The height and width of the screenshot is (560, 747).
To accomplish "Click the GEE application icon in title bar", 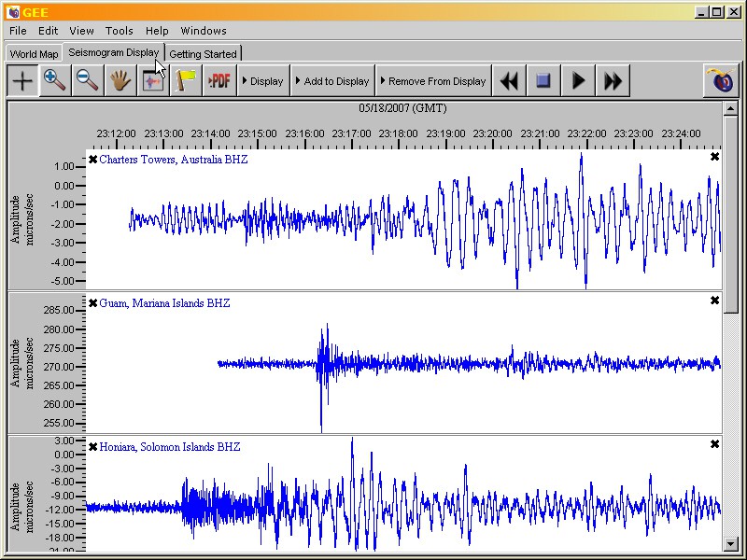I will (13, 12).
